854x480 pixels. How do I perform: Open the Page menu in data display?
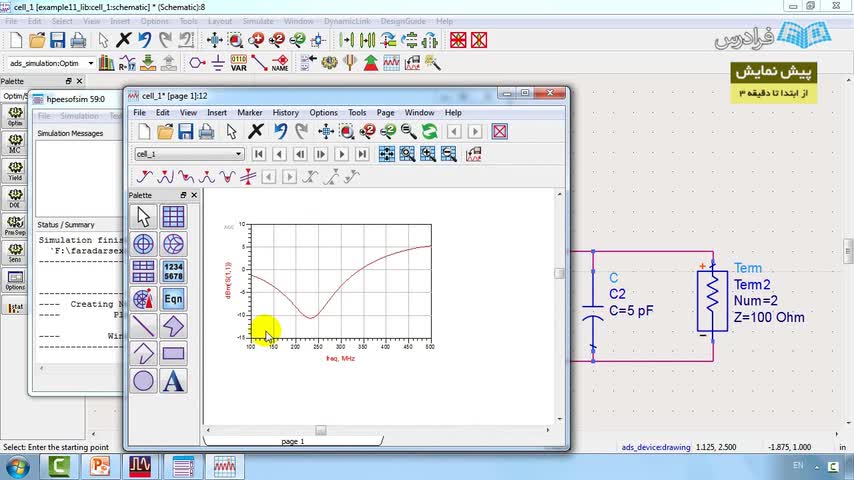[x=385, y=112]
